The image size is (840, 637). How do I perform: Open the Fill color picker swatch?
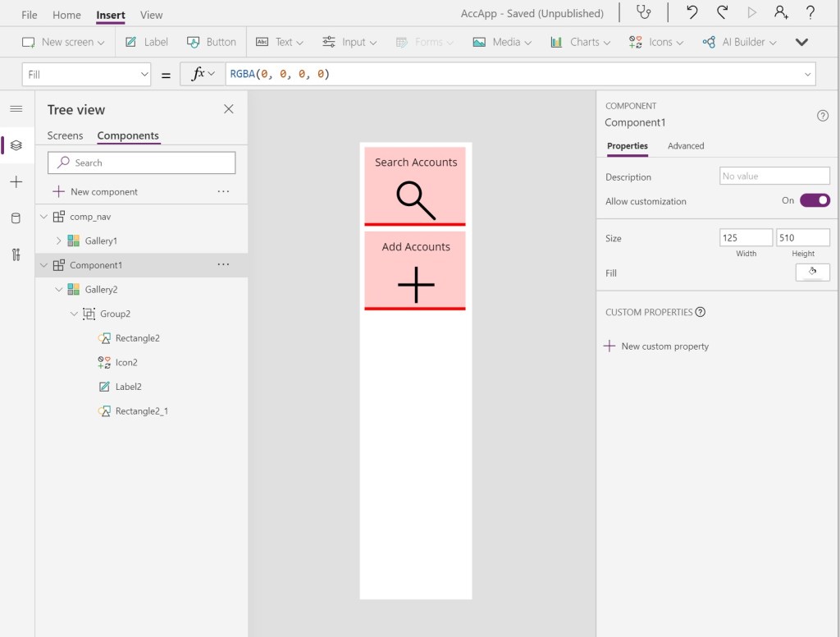(x=812, y=273)
